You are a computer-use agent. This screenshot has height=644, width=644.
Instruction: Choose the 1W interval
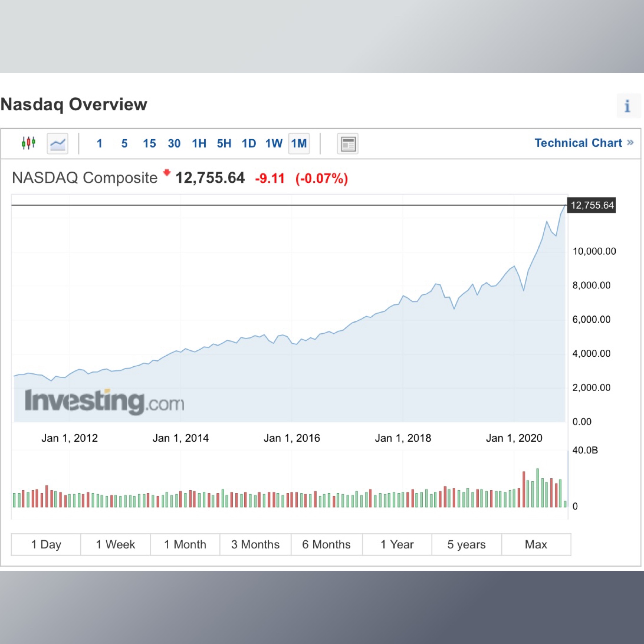pos(274,144)
